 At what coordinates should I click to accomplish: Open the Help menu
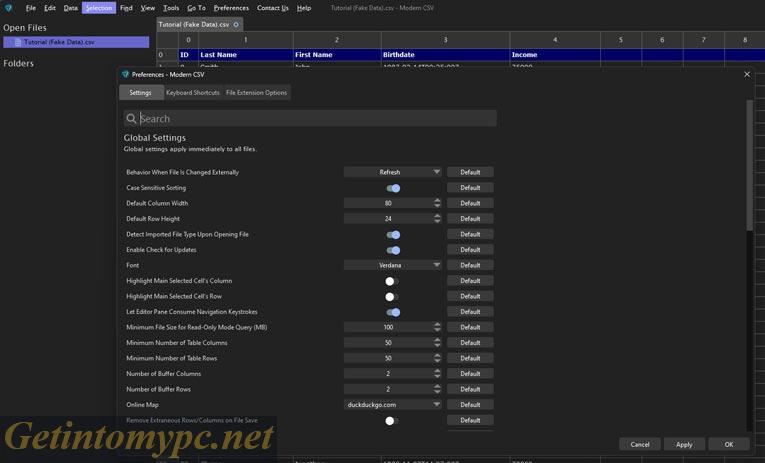(303, 8)
